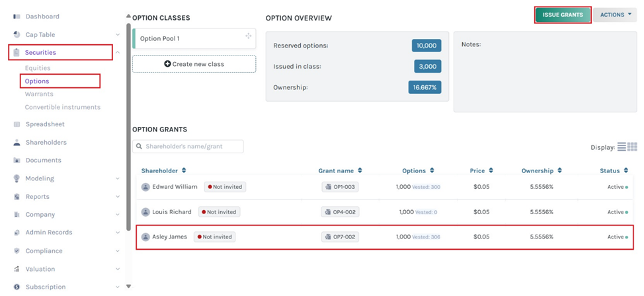
Task: Collapse the Securities menu section
Action: (x=118, y=52)
